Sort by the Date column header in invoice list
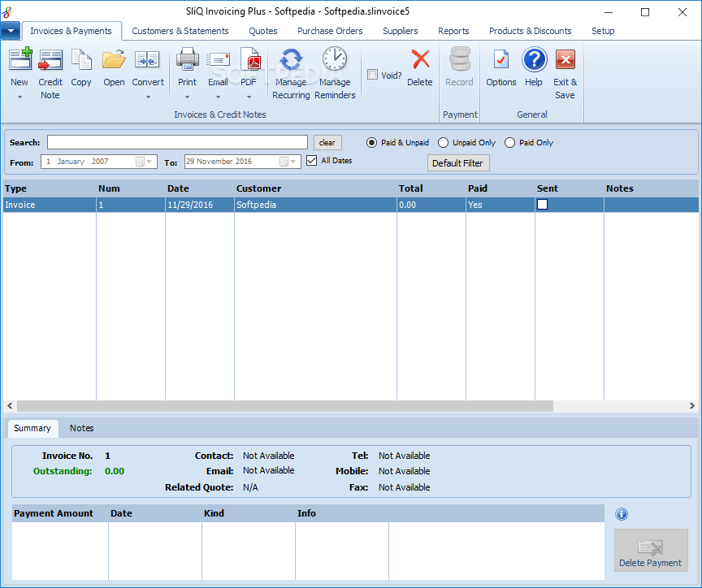Screen dimensions: 702x588 pyautogui.click(x=200, y=188)
